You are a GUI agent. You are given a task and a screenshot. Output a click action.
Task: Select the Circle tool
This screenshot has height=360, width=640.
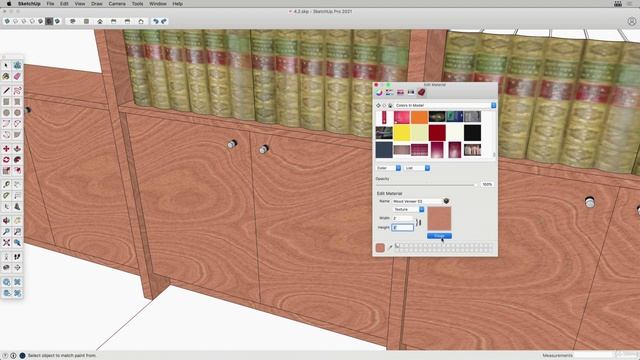click(6, 113)
